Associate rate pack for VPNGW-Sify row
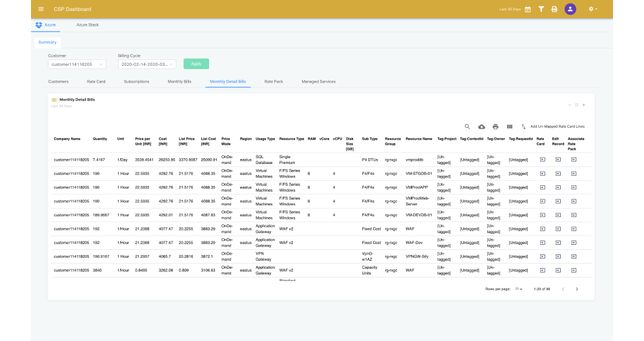The width and height of the screenshot is (644, 341). click(x=574, y=256)
